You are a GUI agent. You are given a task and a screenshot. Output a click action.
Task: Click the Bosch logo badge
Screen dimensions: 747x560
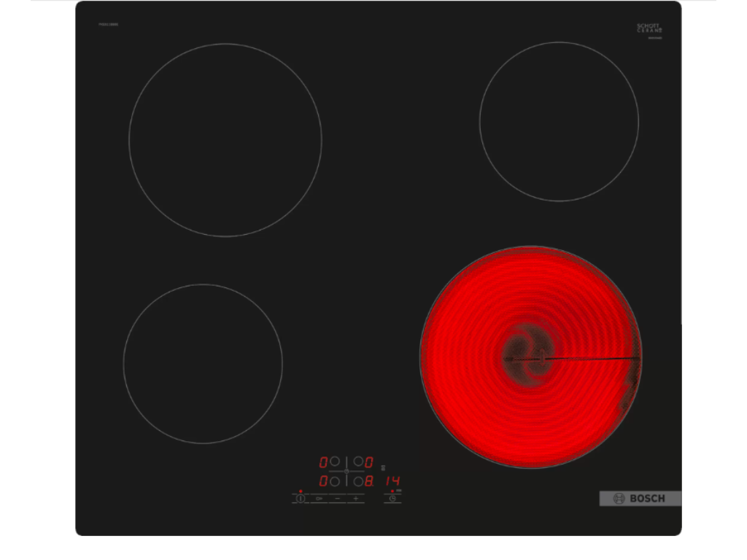coord(640,499)
